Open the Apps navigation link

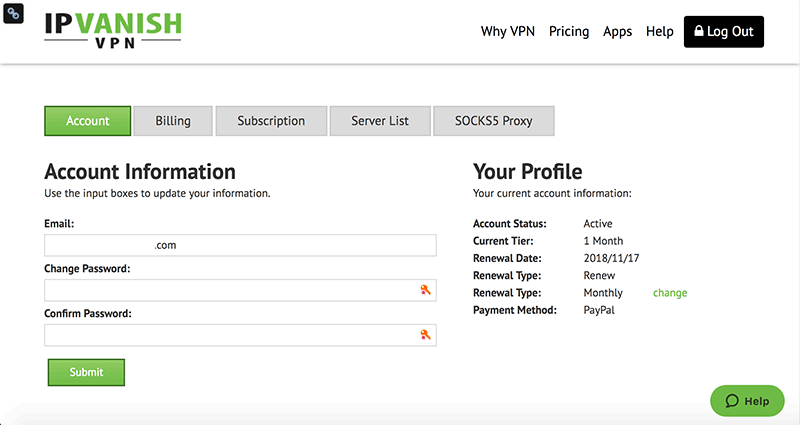[617, 32]
